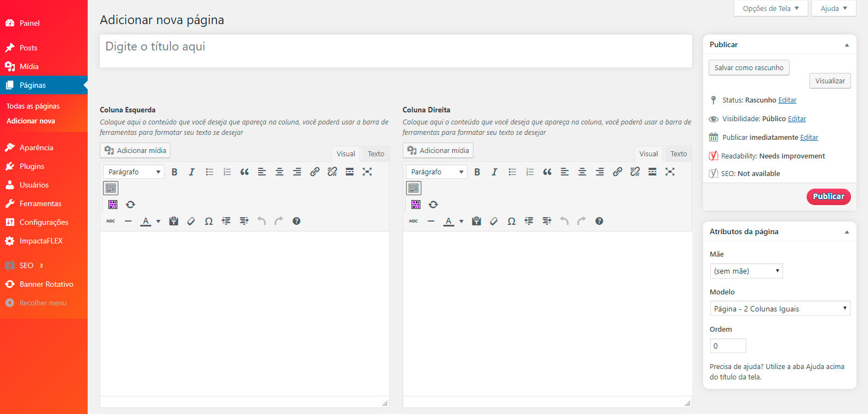Open the Mãe parent page dropdown

tap(746, 271)
